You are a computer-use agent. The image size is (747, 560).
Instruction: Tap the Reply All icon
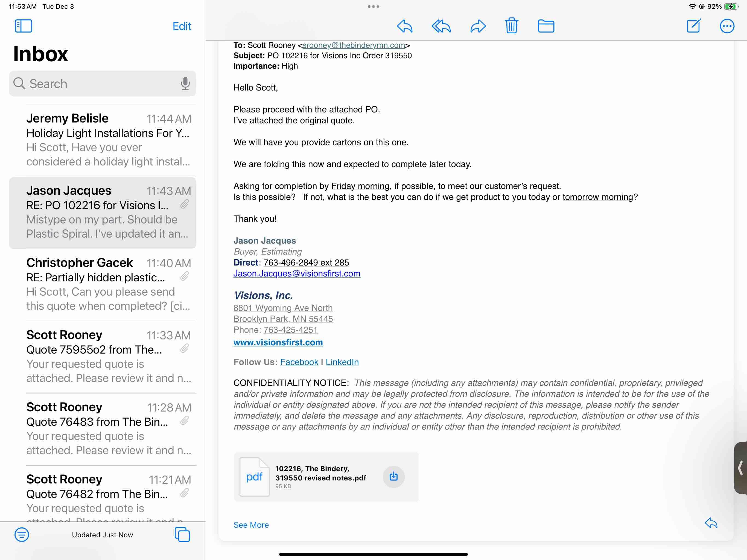coord(441,26)
